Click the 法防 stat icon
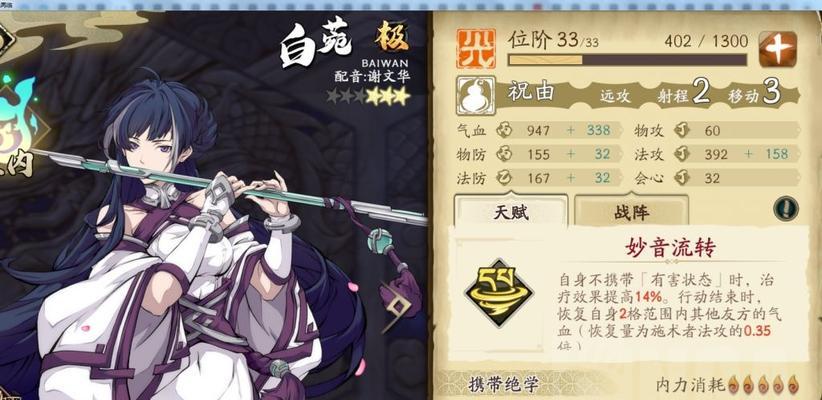This screenshot has height=400, width=822. coord(504,178)
